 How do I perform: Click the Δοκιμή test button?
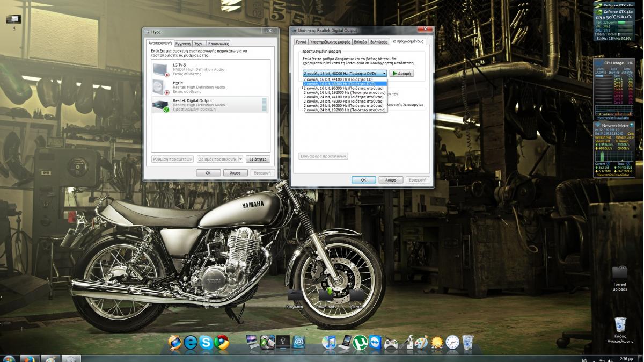point(402,73)
